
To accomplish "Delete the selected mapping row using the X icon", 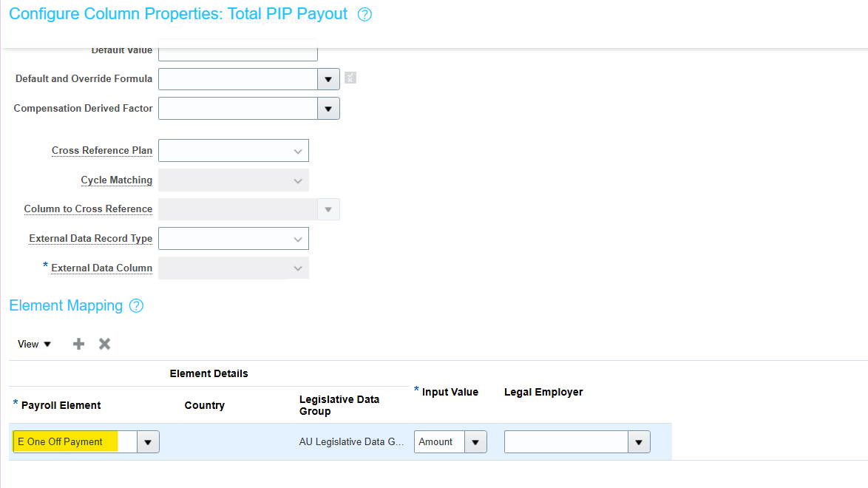I will pos(104,343).
